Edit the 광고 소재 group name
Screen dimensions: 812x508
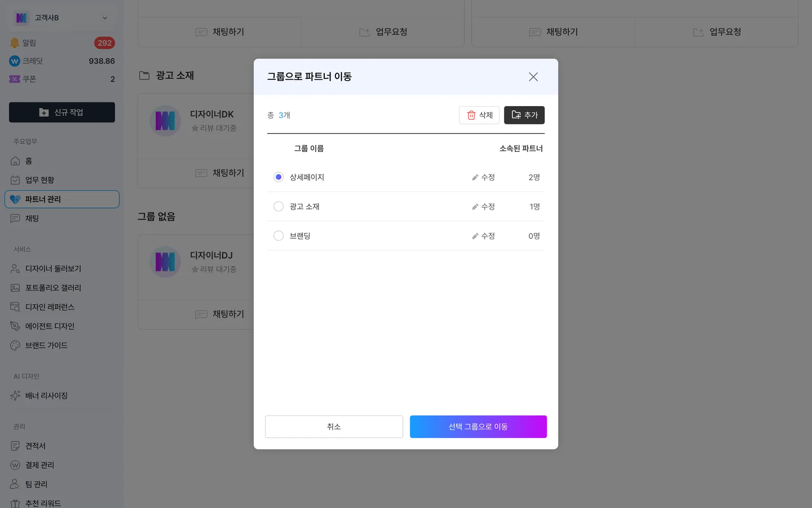pos(483,207)
